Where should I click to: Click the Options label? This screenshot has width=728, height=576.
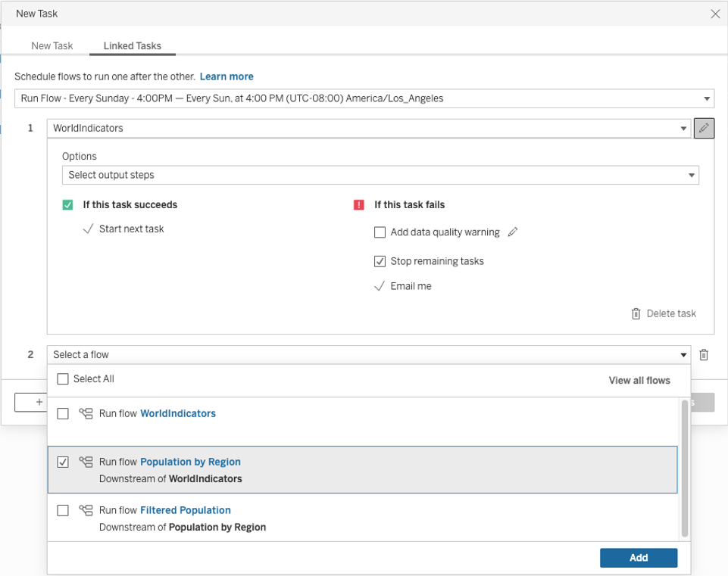[80, 156]
